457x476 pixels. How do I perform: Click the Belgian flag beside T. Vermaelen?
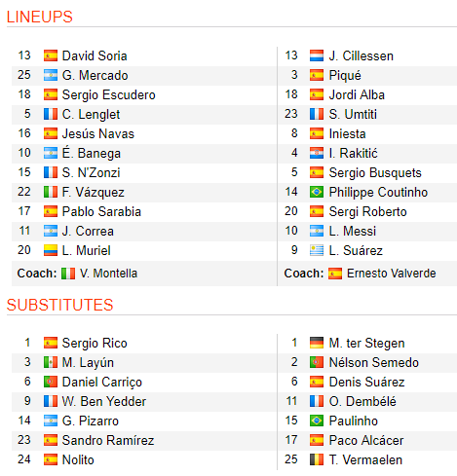[x=317, y=459]
